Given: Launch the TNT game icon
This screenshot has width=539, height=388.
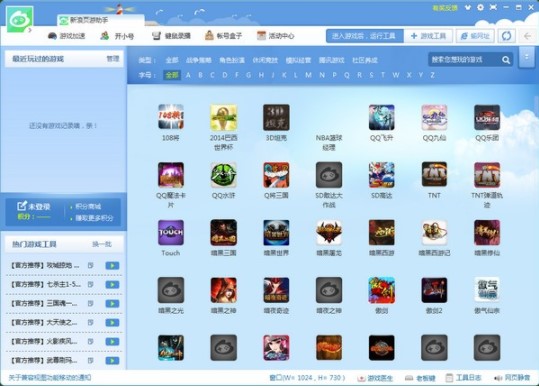Looking at the screenshot, I should (434, 175).
